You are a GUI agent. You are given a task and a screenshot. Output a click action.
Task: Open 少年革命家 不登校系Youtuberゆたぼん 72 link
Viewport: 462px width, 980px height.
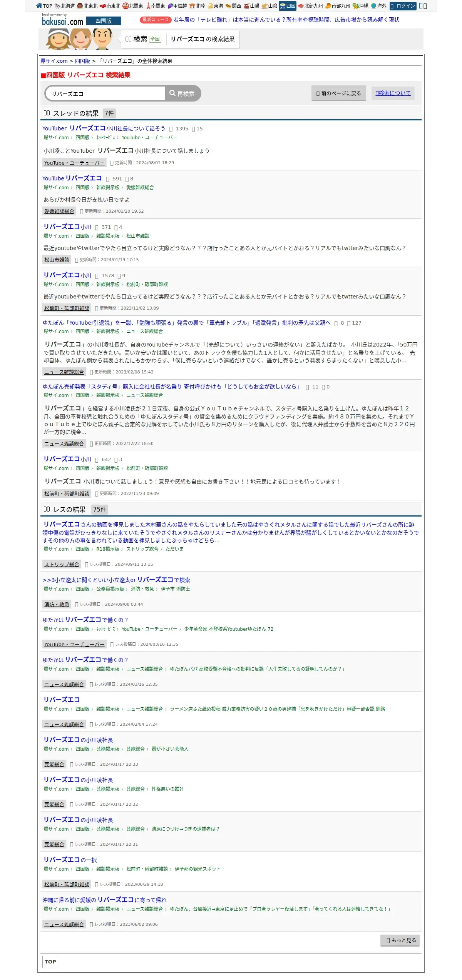pyautogui.click(x=229, y=629)
